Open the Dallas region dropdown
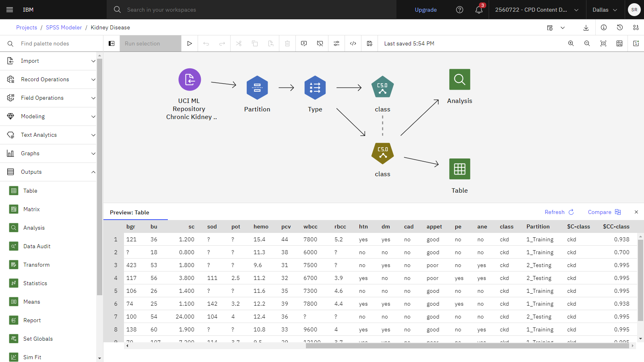This screenshot has height=362, width=644. [605, 10]
